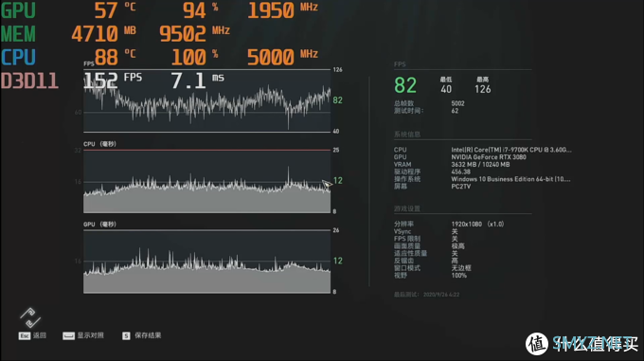Click the overlay memory usage 4710 MB
The image size is (644, 361).
tap(103, 34)
